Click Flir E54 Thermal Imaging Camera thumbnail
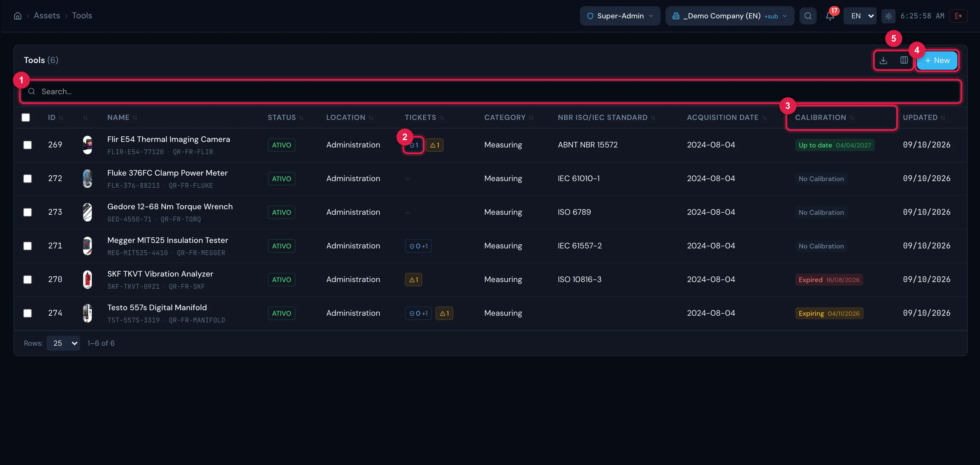 coord(87,145)
